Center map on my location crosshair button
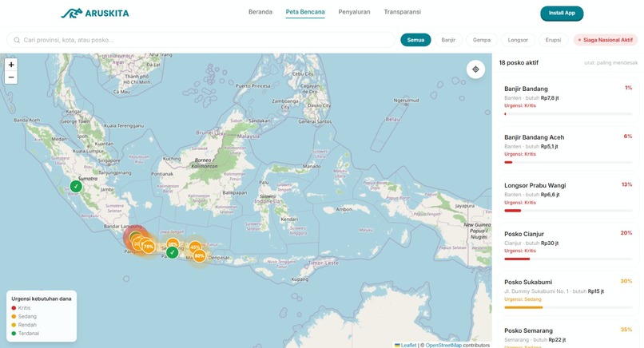644x348 pixels. click(475, 69)
